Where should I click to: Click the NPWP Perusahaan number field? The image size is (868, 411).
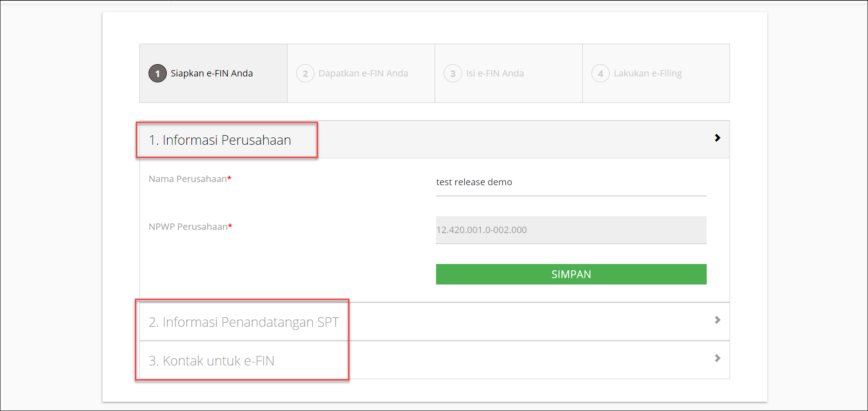point(570,230)
